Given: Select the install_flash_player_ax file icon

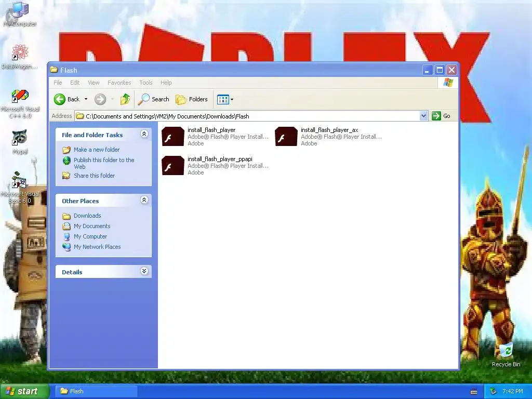Looking at the screenshot, I should [286, 137].
